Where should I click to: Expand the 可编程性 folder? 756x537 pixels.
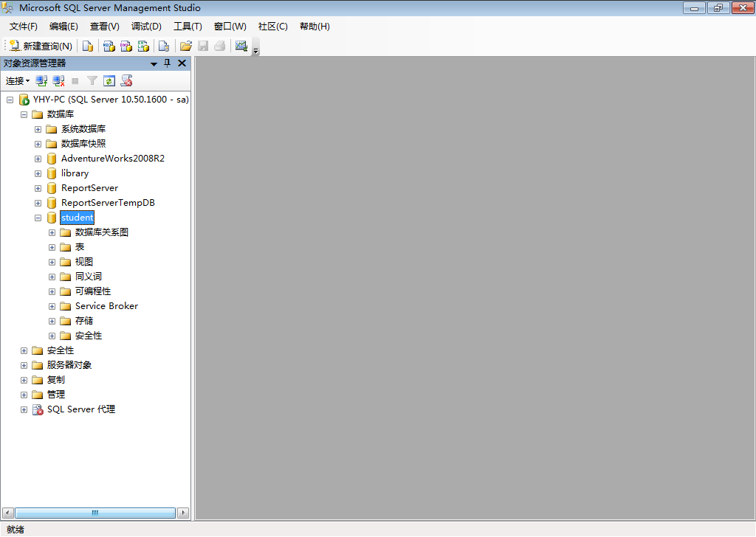(52, 292)
